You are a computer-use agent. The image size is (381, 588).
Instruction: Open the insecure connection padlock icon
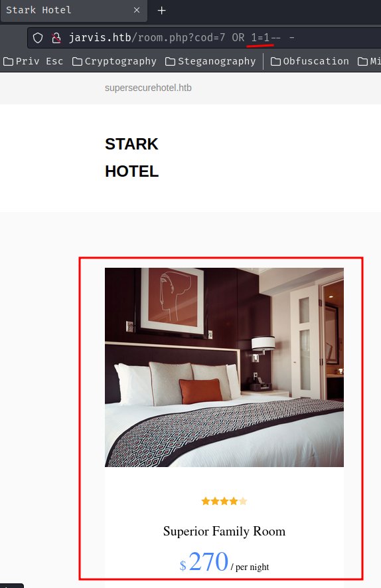(x=56, y=37)
